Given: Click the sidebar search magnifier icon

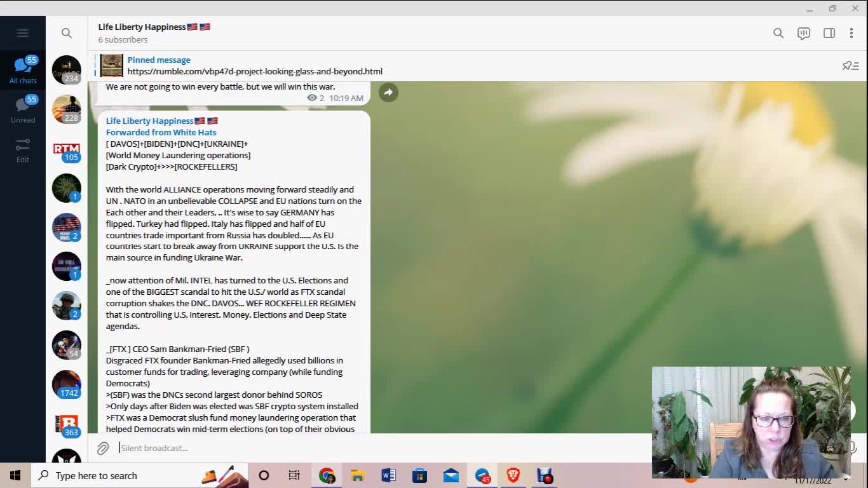Looking at the screenshot, I should [x=67, y=33].
